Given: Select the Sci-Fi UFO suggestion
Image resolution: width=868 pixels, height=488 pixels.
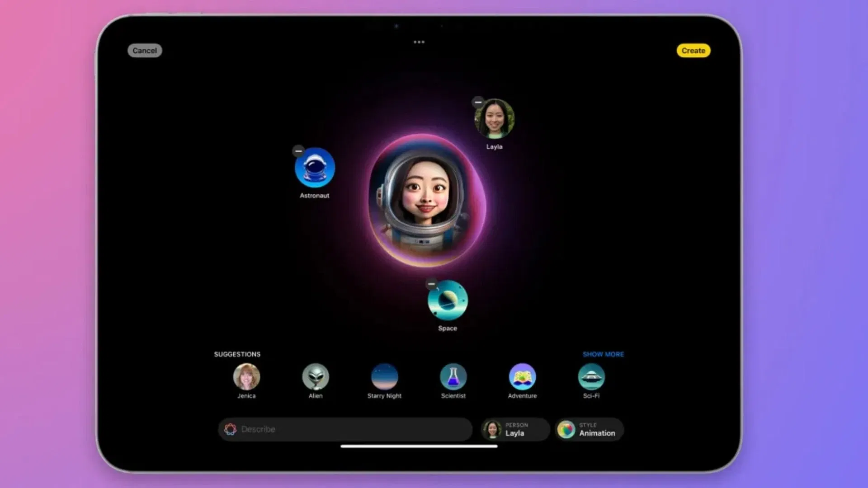Looking at the screenshot, I should click(x=591, y=377).
